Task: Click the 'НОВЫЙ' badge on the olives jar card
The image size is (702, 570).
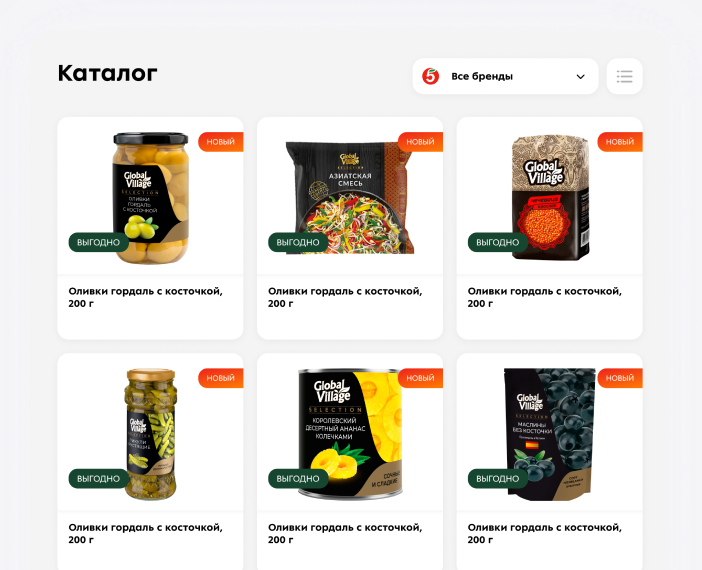Action: pos(221,141)
